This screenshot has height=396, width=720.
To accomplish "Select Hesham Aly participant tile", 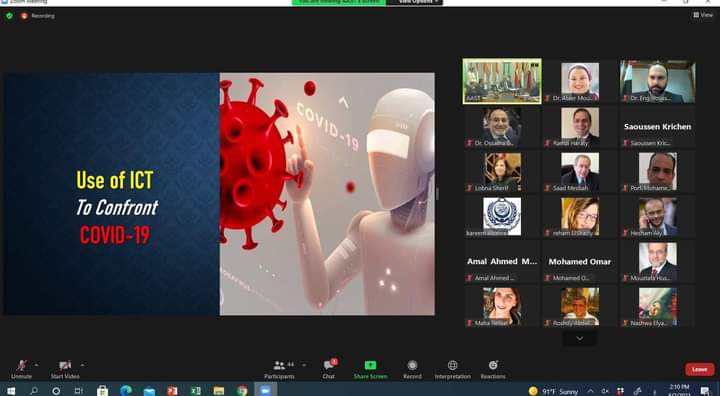I will coord(658,216).
